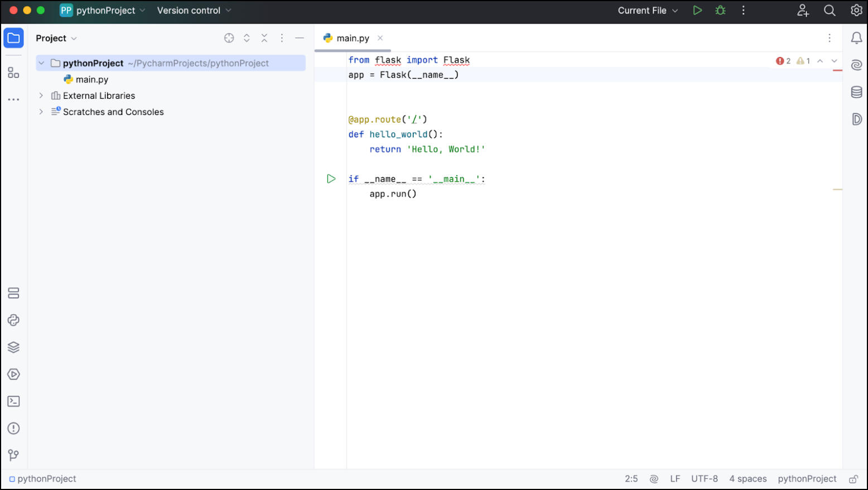Select External Libraries in project tree

[x=99, y=95]
